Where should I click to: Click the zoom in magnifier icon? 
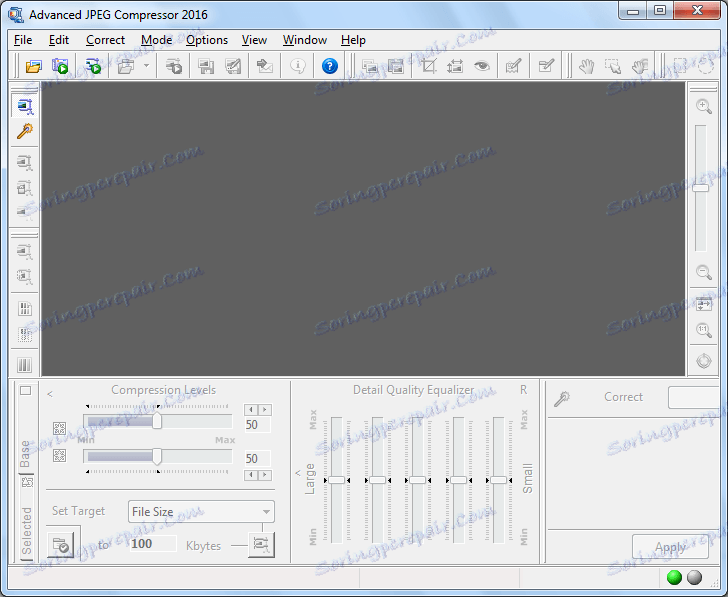coord(704,106)
